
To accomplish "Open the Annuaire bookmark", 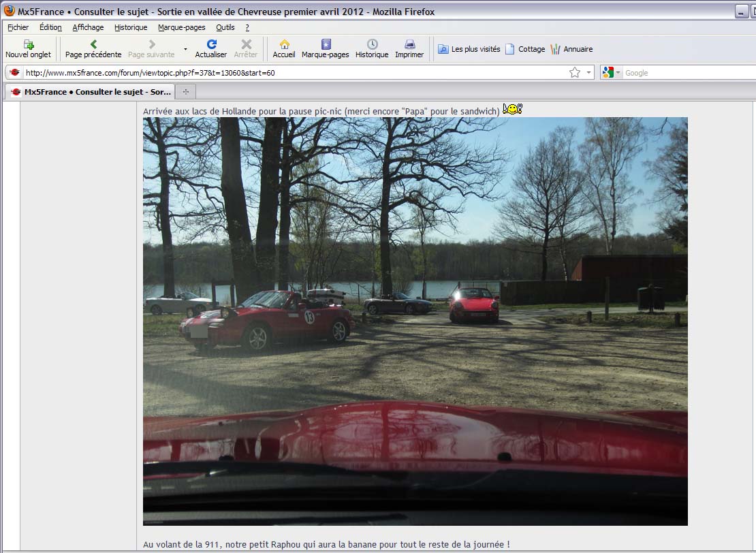I will (571, 49).
